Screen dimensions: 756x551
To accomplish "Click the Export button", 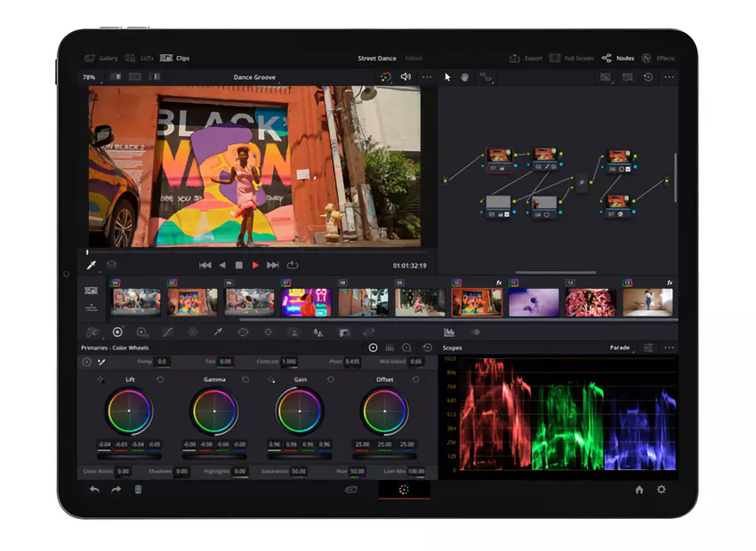I will (526, 59).
